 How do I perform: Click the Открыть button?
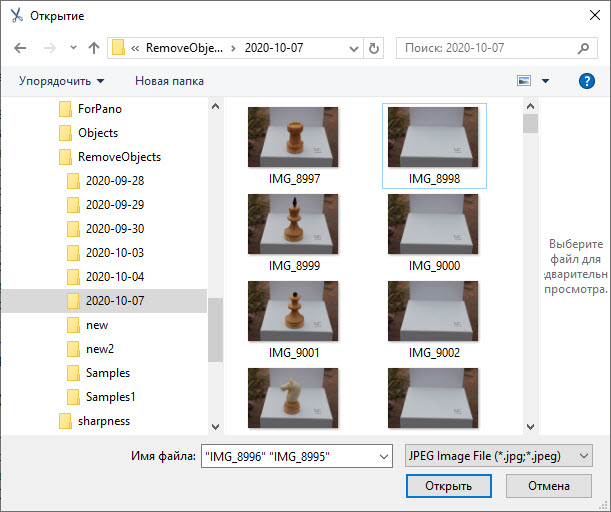(x=449, y=486)
